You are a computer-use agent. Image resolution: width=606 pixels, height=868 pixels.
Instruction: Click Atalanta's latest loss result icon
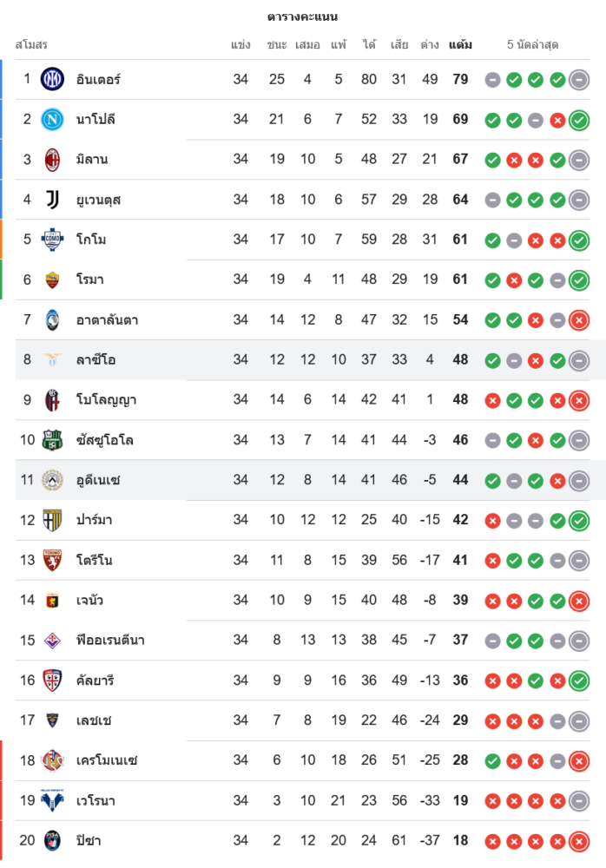pos(579,320)
